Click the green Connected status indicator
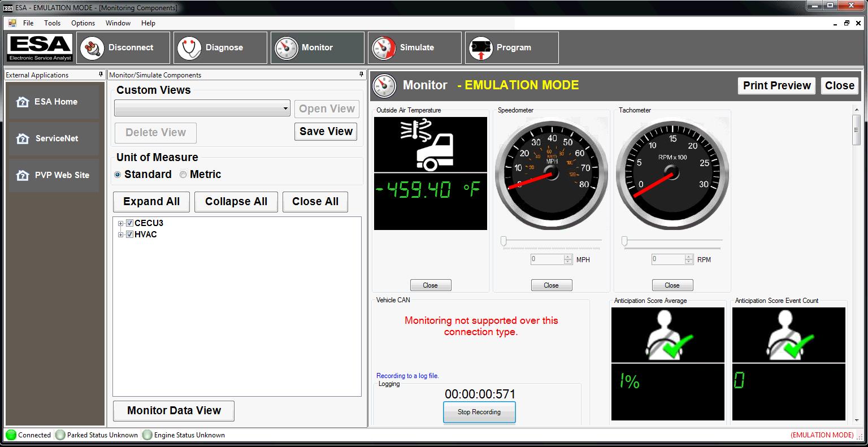868x447 pixels. coord(11,435)
